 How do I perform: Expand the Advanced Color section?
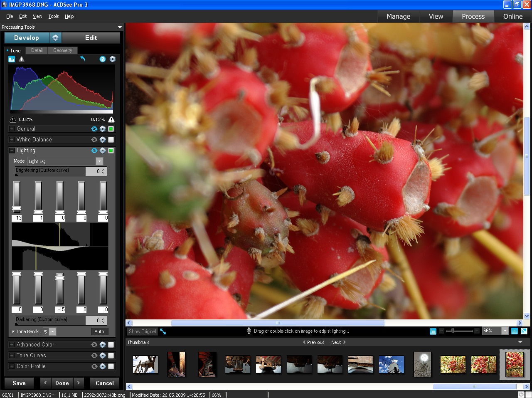tap(11, 344)
